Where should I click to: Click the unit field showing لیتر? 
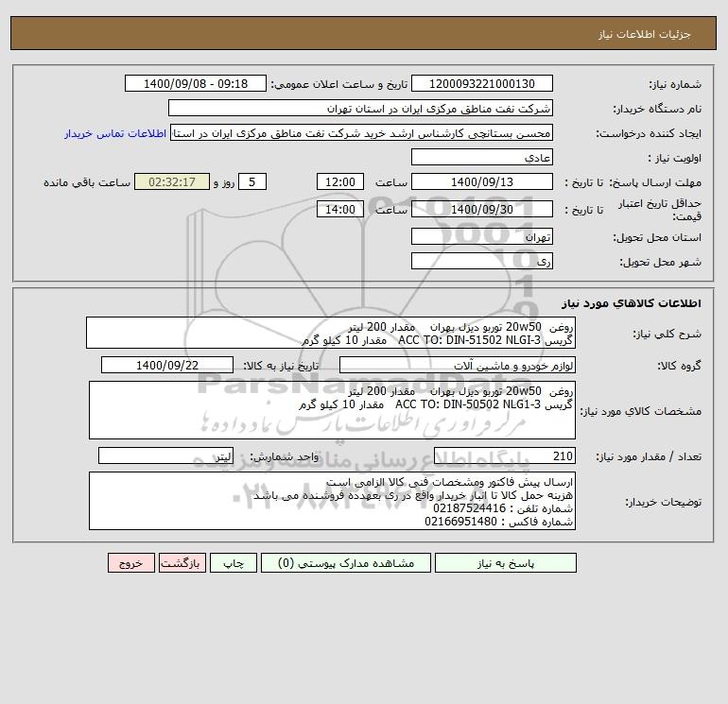tap(165, 455)
